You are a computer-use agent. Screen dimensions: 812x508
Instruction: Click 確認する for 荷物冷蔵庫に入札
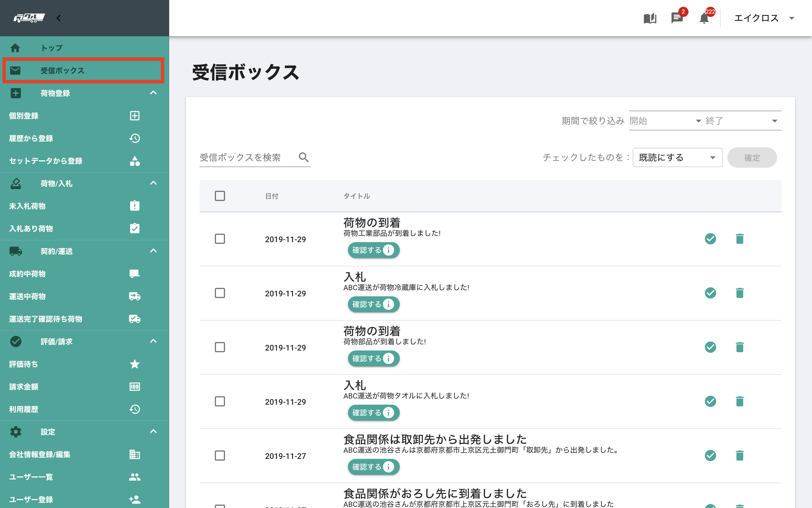coord(374,305)
